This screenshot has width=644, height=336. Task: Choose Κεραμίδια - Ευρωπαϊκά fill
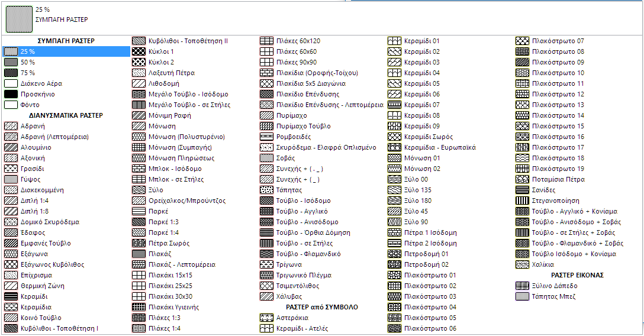[x=440, y=148]
